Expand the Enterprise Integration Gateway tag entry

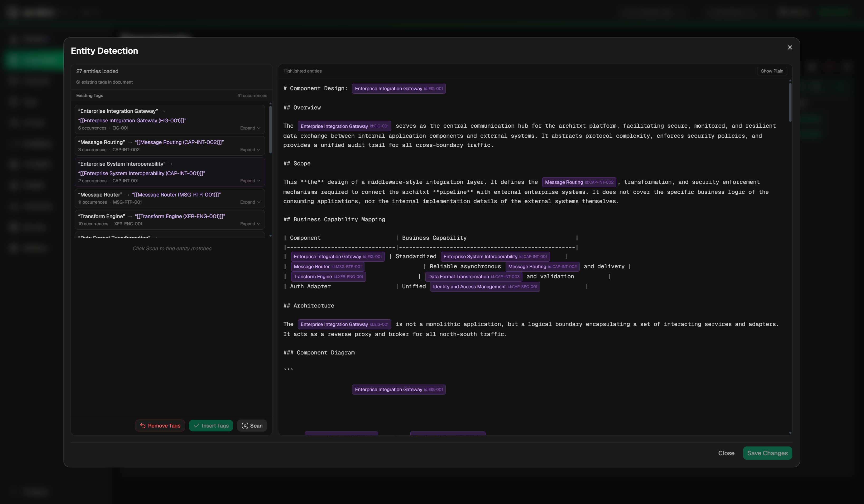(250, 128)
